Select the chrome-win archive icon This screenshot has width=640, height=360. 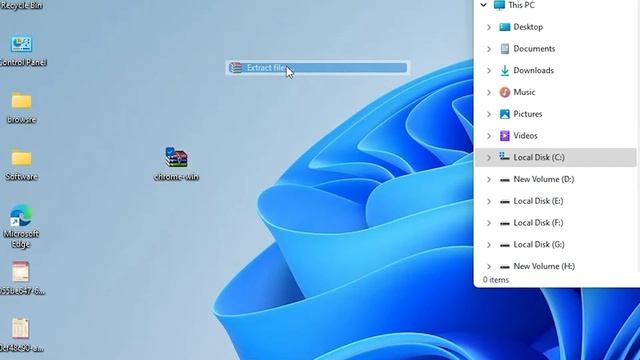tap(176, 157)
